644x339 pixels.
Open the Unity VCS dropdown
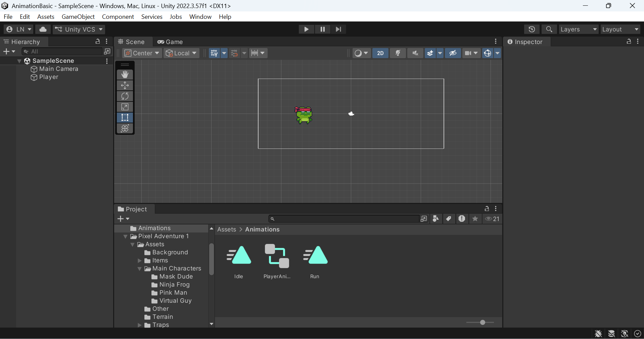pos(79,29)
